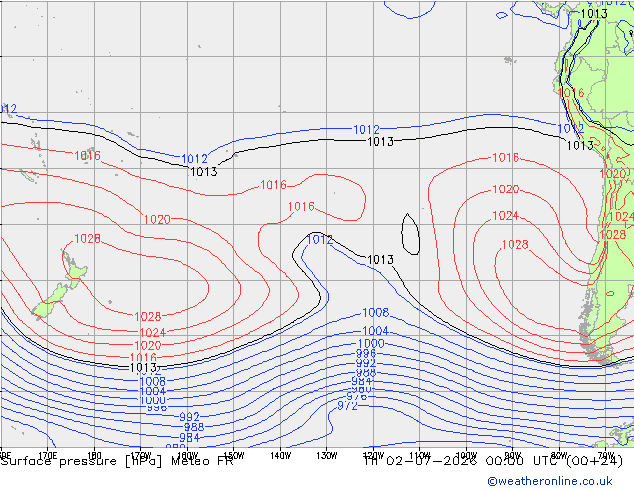
Task: Click the 70W longitude axis label
Action: 606,456
